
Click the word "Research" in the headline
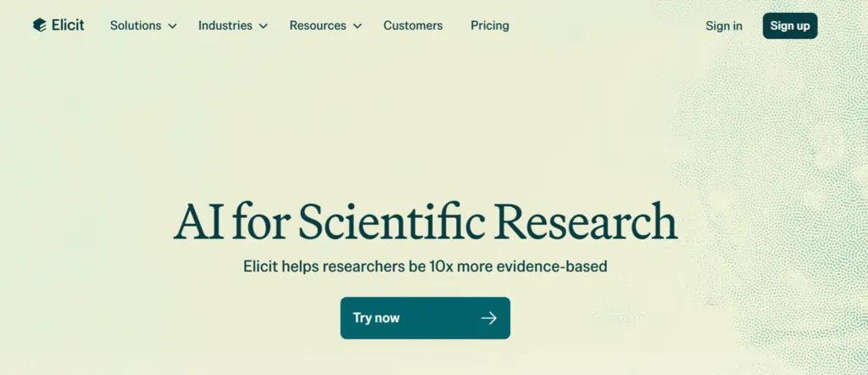tap(587, 222)
